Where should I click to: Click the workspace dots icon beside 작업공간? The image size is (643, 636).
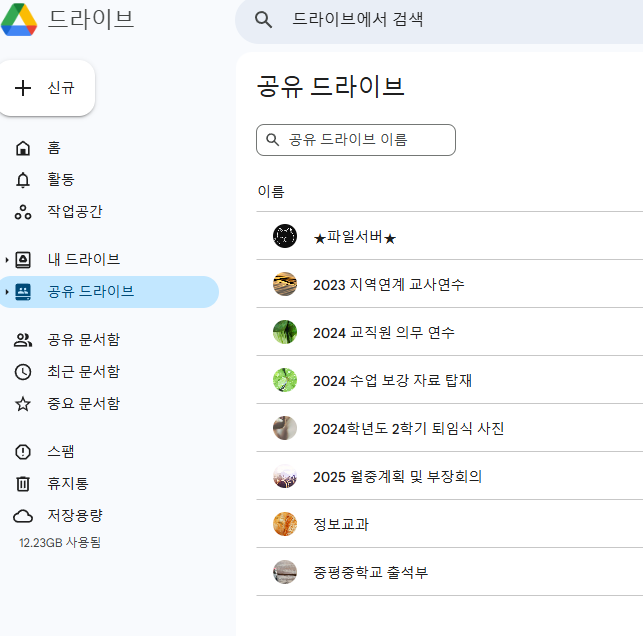pos(23,212)
